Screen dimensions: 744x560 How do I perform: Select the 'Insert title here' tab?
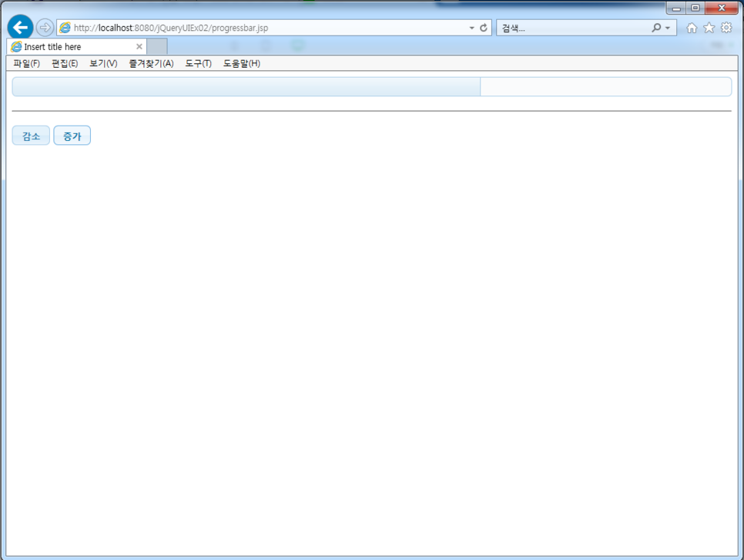(x=77, y=46)
